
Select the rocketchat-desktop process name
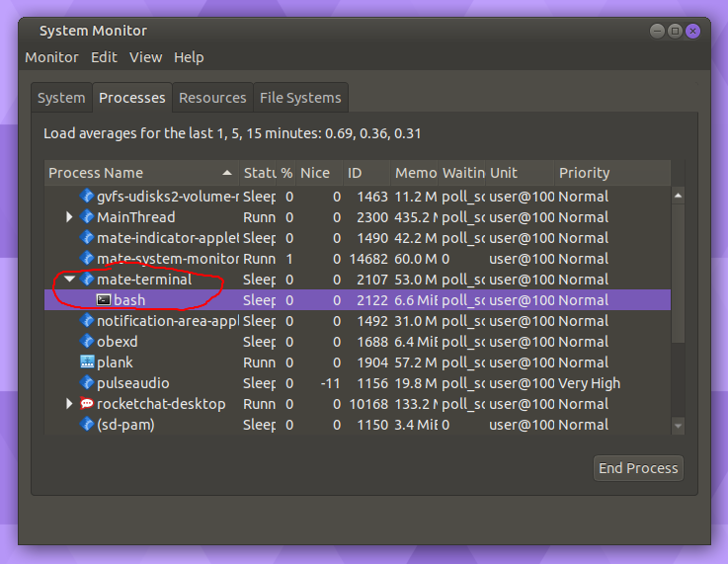pos(161,404)
